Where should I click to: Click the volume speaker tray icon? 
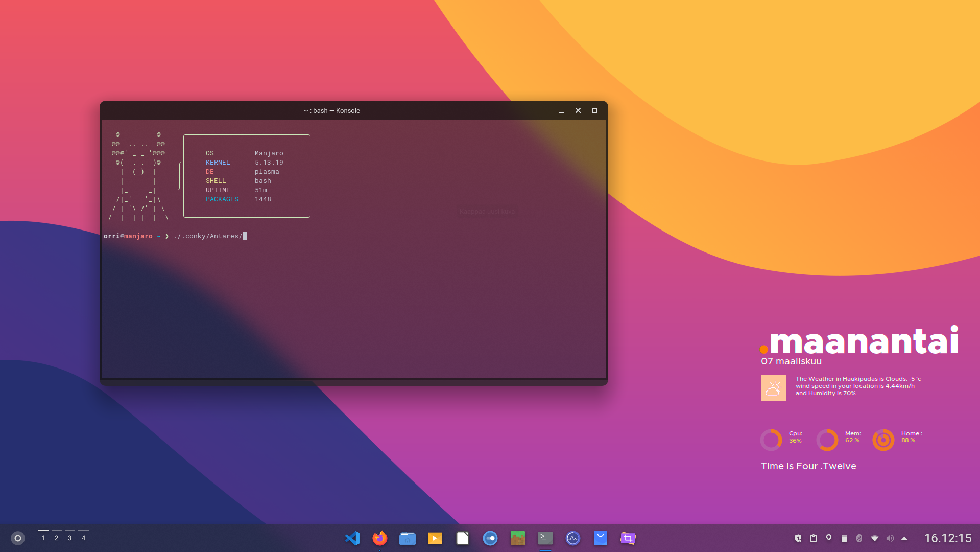coord(890,538)
